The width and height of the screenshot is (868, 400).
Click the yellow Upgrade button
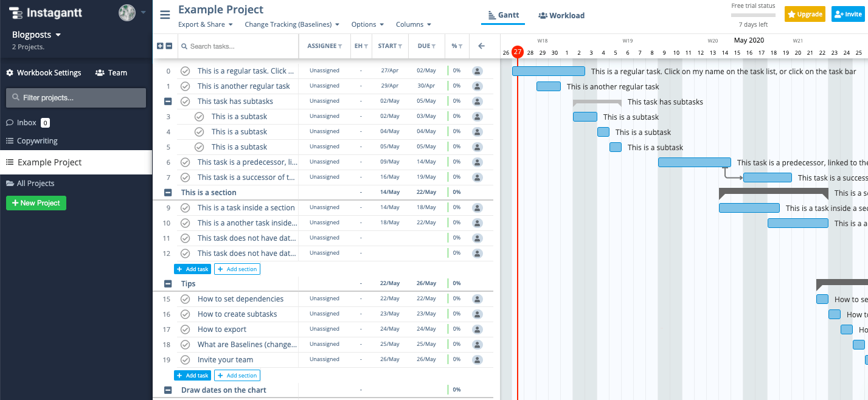pyautogui.click(x=805, y=14)
